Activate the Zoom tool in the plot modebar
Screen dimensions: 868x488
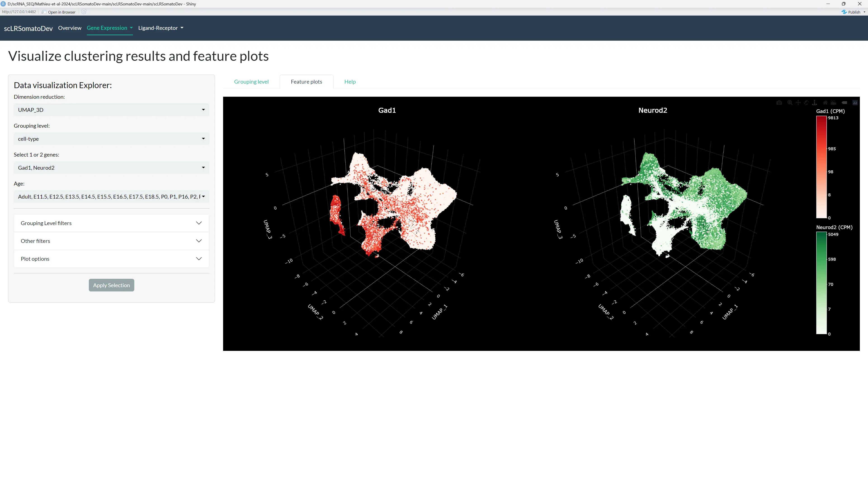click(x=790, y=103)
